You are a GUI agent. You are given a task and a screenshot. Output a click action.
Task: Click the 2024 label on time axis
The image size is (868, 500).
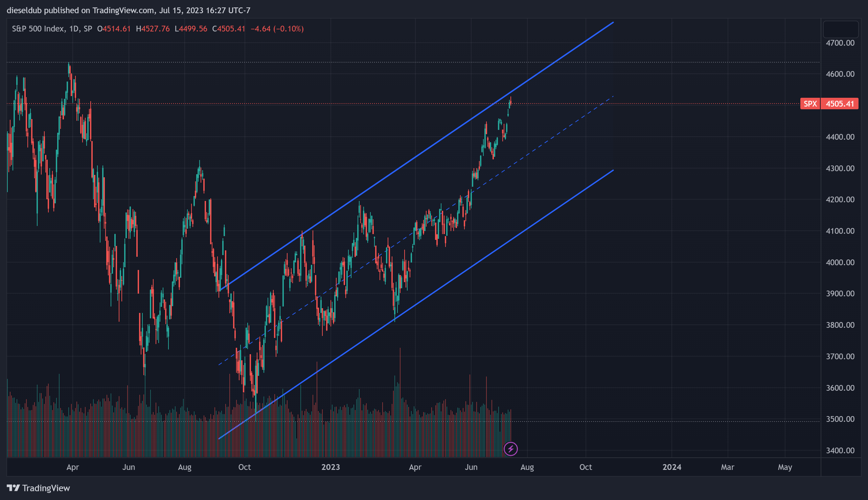(672, 467)
